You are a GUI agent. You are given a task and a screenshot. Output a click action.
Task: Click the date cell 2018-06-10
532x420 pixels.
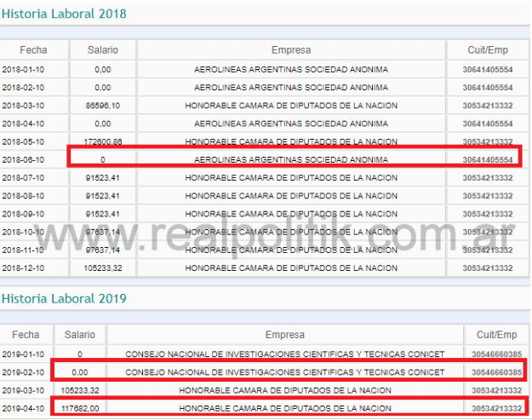pos(23,159)
